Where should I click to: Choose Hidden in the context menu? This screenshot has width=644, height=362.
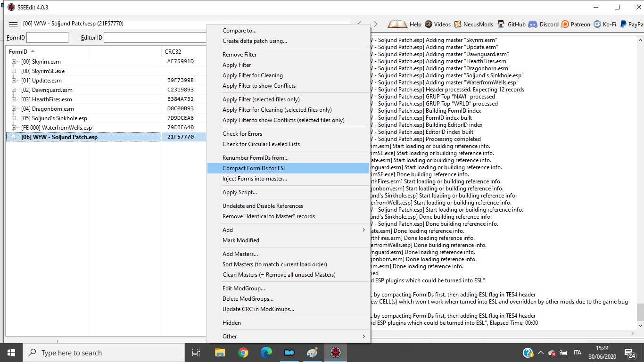(x=288, y=323)
